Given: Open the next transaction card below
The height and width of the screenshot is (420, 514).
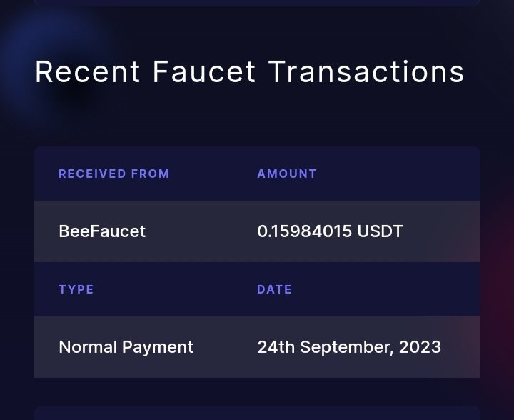Looking at the screenshot, I should (x=257, y=414).
